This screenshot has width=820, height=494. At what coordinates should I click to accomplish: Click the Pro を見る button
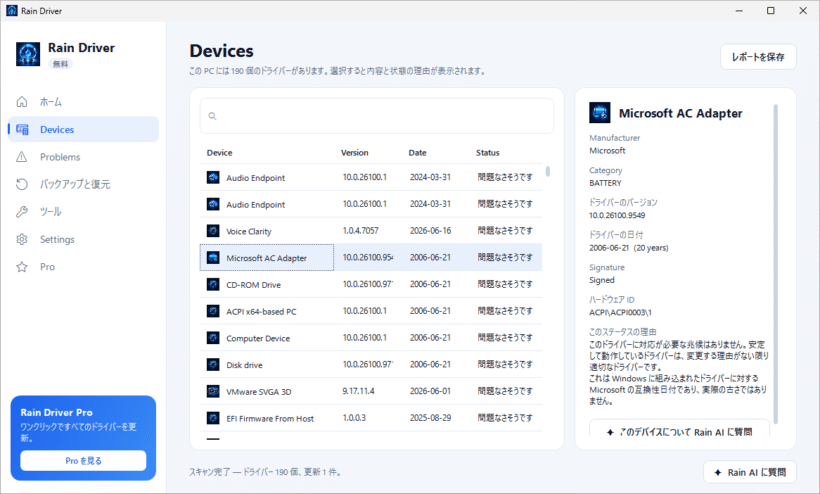(83, 461)
